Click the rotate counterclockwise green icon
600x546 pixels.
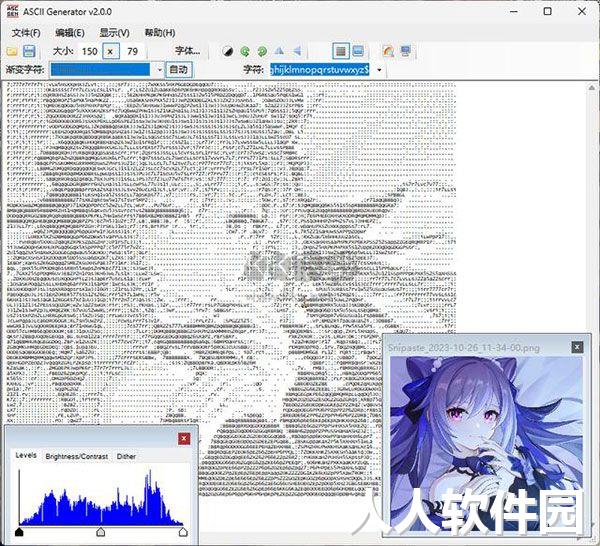[245, 51]
